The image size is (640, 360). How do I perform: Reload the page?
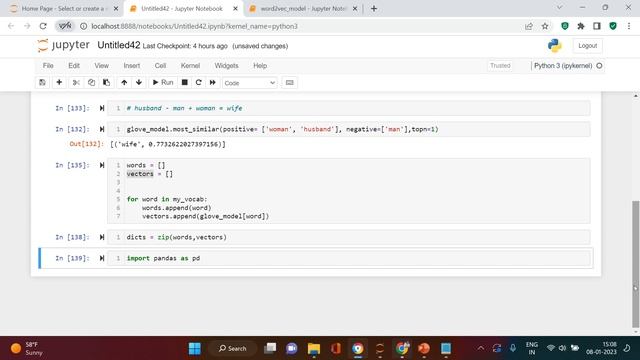[x=43, y=26]
